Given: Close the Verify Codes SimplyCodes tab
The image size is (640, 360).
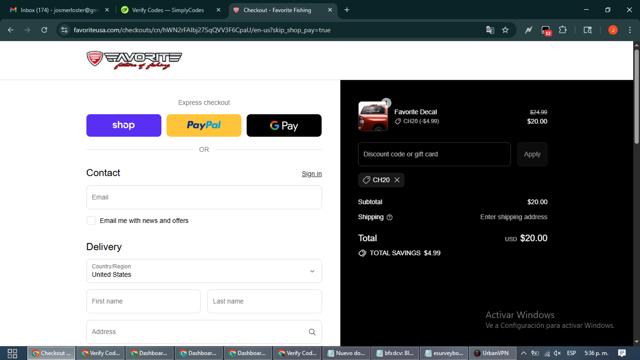Looking at the screenshot, I should click(218, 10).
